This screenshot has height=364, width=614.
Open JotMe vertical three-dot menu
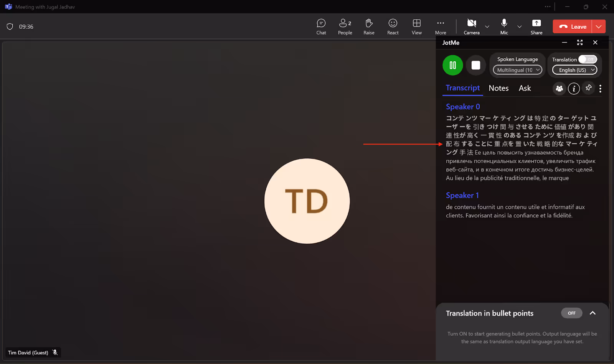pos(600,89)
